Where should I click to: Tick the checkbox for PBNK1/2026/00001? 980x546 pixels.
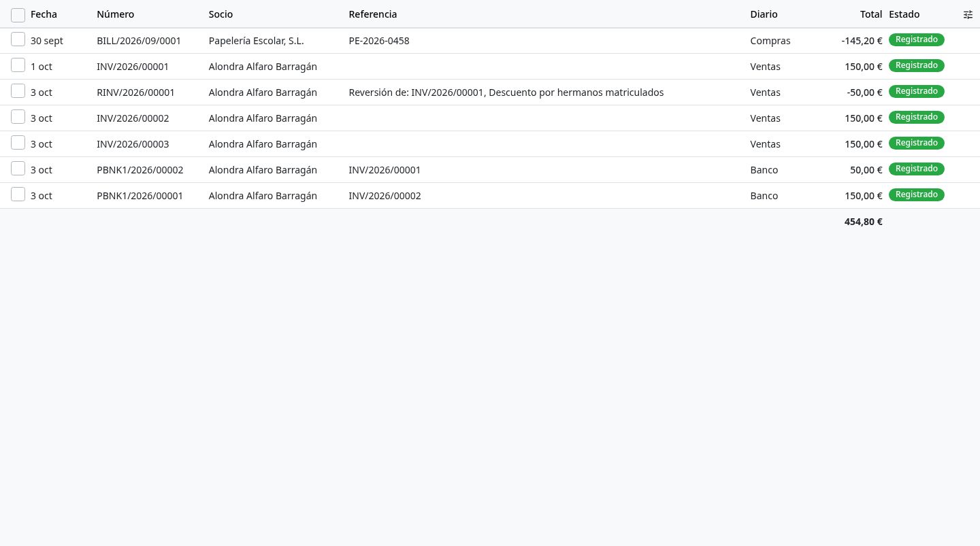pyautogui.click(x=18, y=194)
